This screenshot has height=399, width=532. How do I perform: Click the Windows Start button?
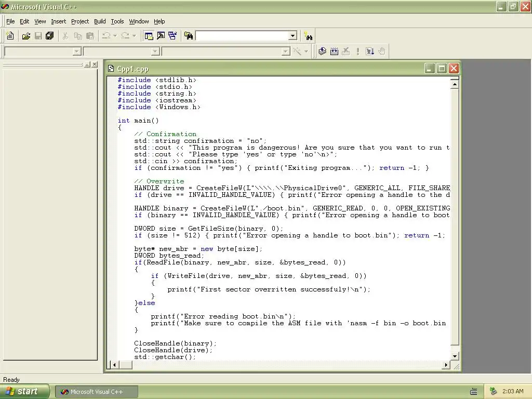pos(25,392)
